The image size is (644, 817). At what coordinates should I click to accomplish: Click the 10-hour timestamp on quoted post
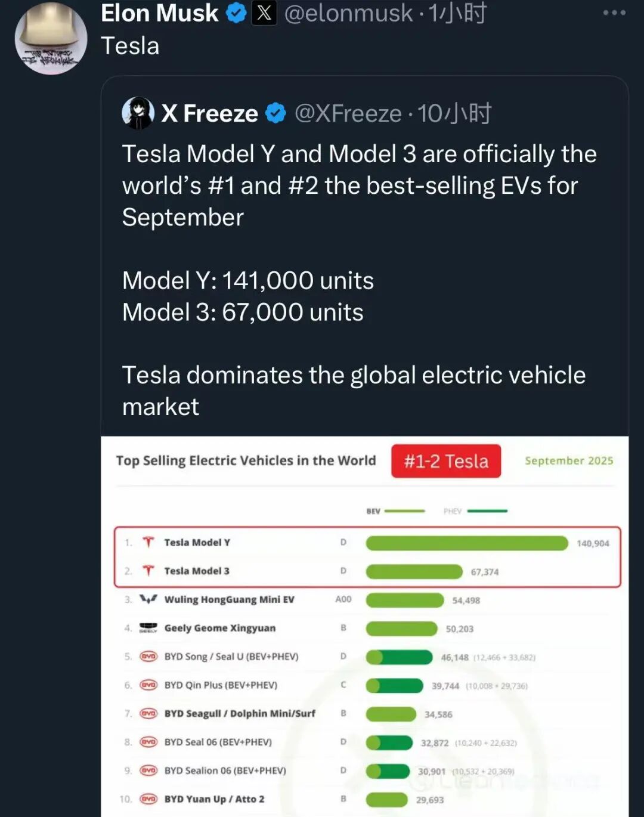tap(454, 113)
